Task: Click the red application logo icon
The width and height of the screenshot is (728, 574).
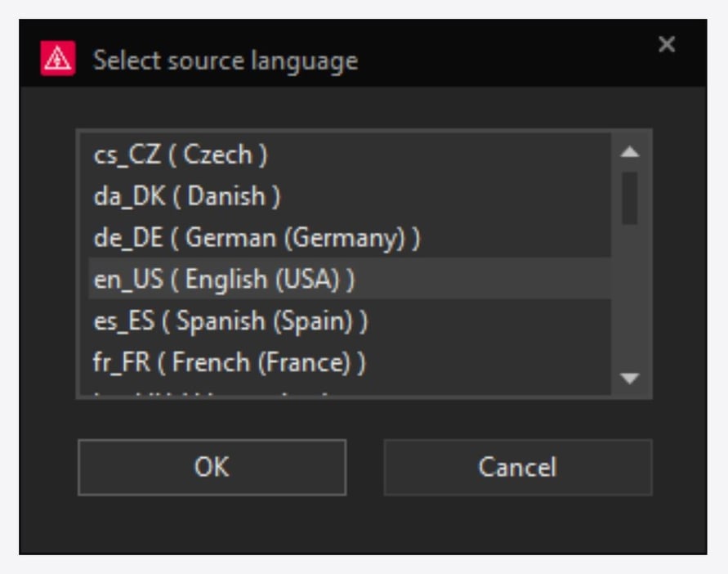Action: pyautogui.click(x=57, y=59)
